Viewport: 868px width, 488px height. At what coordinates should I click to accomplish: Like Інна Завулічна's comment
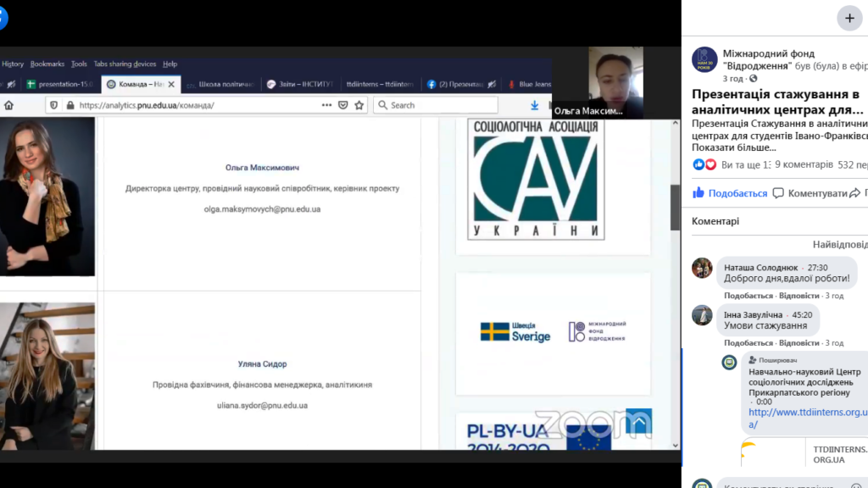(x=748, y=343)
